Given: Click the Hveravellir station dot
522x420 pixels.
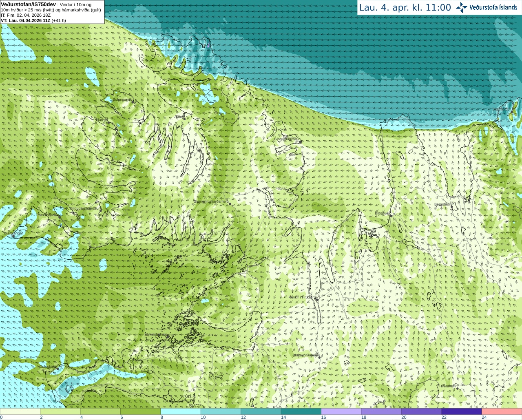Looking at the screenshot, I should click(x=458, y=388).
